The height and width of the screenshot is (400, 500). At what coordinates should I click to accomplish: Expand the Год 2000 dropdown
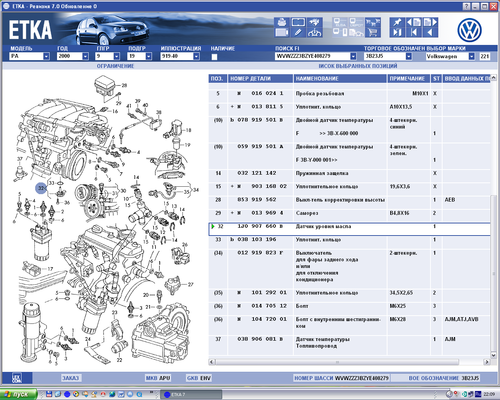pos(85,56)
